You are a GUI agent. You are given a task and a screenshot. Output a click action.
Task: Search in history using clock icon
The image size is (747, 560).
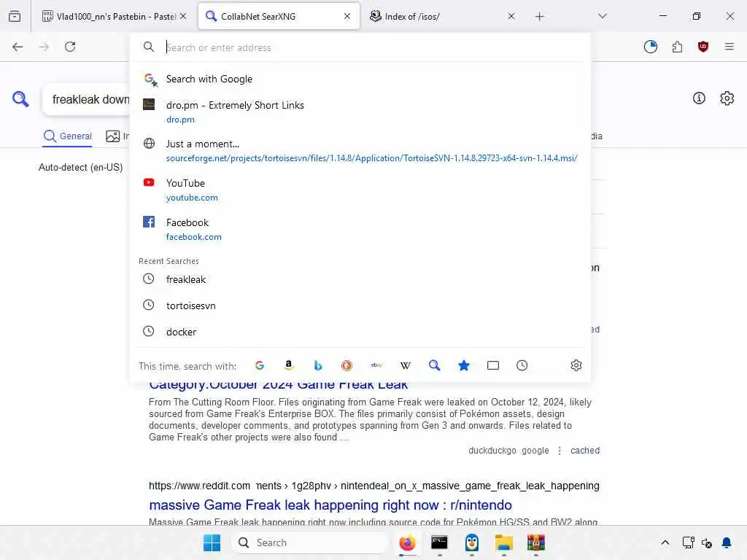522,366
